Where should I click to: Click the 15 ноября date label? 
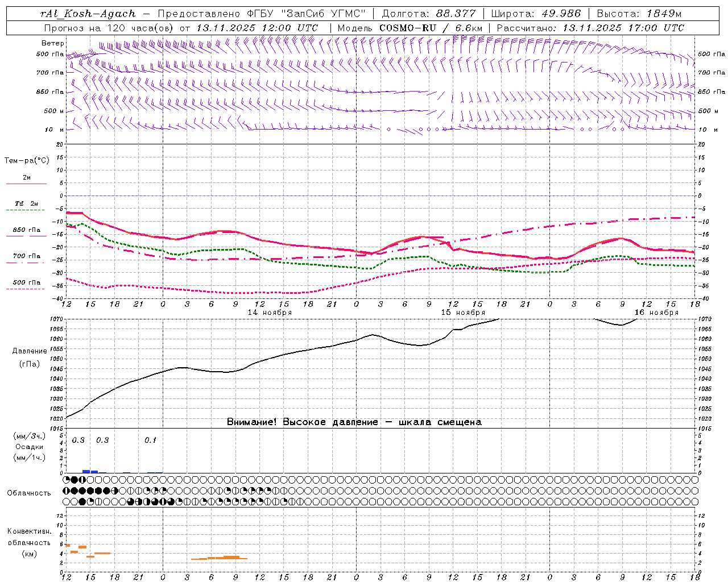(x=463, y=313)
